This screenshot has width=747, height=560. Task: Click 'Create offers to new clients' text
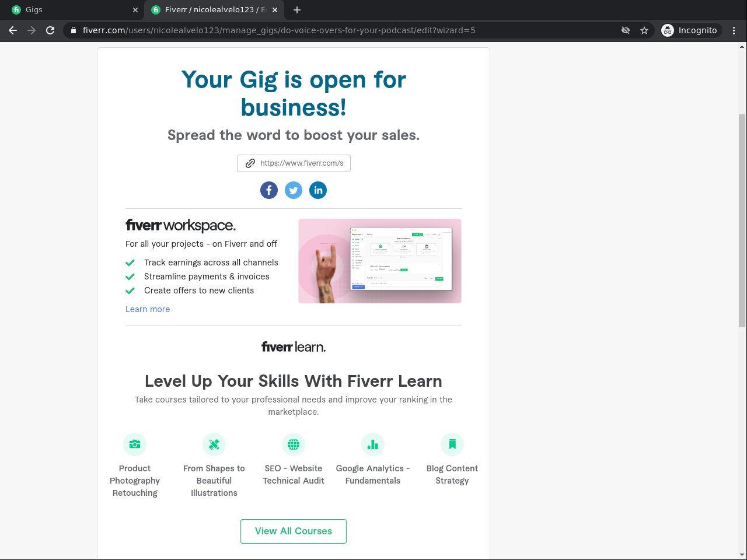[199, 290]
